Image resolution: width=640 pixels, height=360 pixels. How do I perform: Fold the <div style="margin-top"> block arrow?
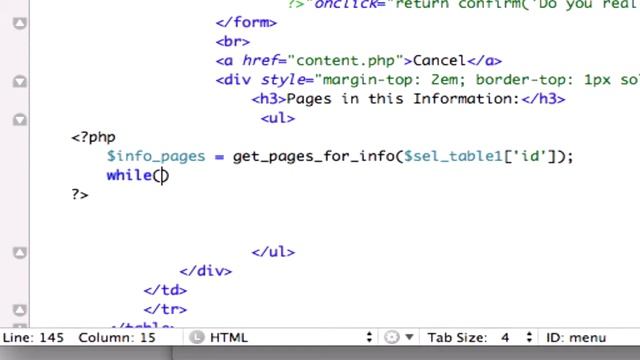[20, 81]
